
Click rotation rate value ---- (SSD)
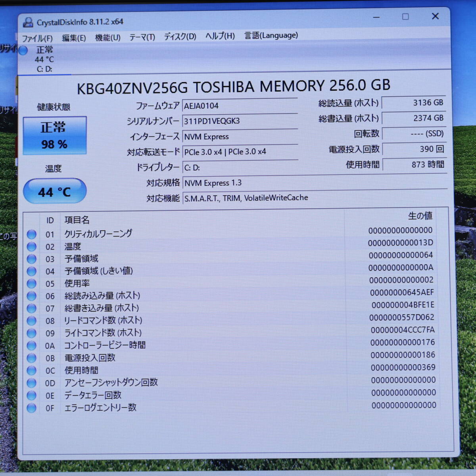click(414, 134)
